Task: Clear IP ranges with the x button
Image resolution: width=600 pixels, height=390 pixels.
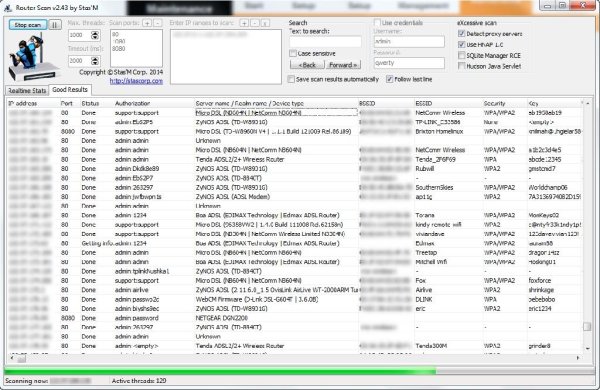Action: (x=265, y=23)
